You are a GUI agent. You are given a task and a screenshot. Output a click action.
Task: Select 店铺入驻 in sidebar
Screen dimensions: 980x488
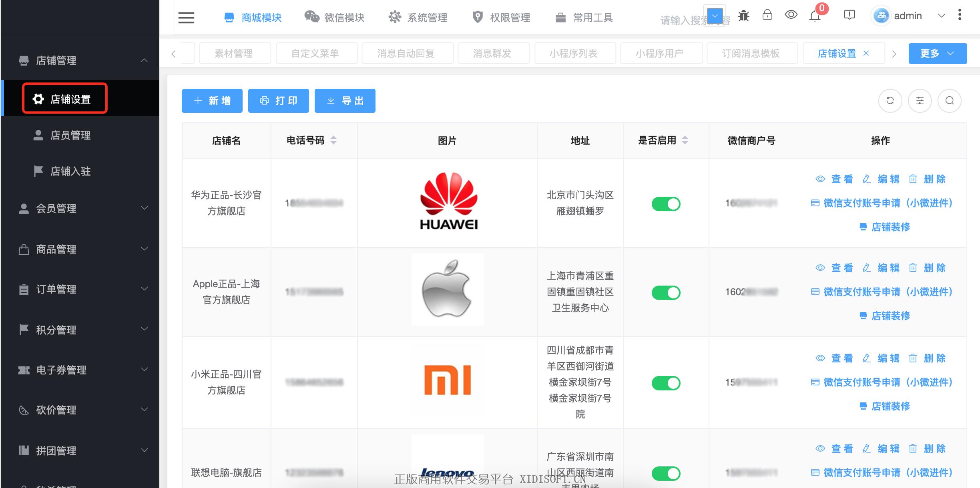click(80, 171)
